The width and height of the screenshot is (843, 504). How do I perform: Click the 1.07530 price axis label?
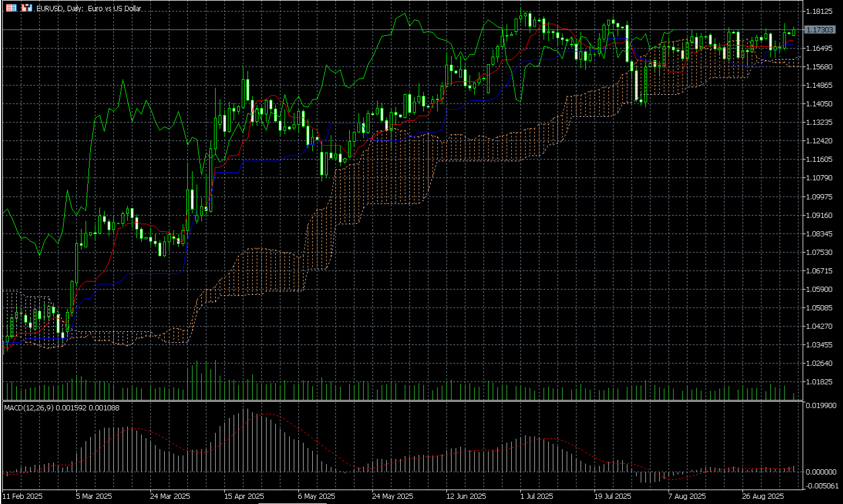pos(819,253)
